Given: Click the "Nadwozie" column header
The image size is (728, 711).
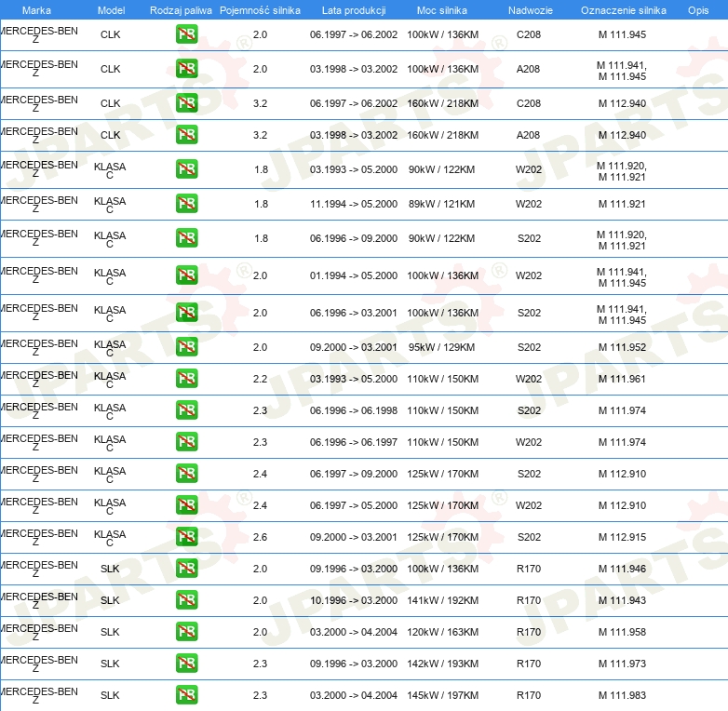Looking at the screenshot, I should (528, 10).
